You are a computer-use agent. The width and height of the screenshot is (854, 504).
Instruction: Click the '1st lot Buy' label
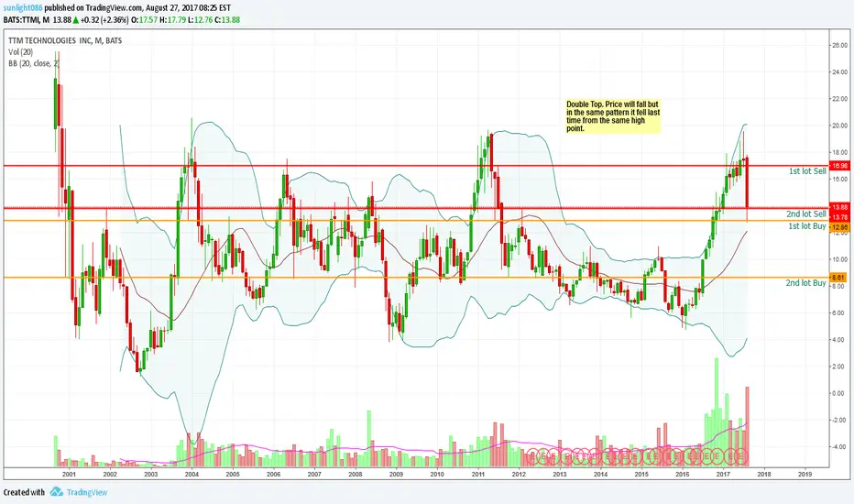(807, 226)
